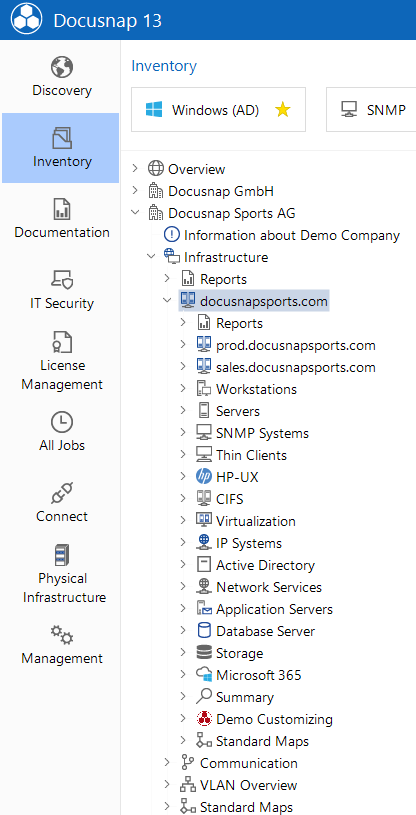Collapse the Infrastructure node

pyautogui.click(x=151, y=256)
